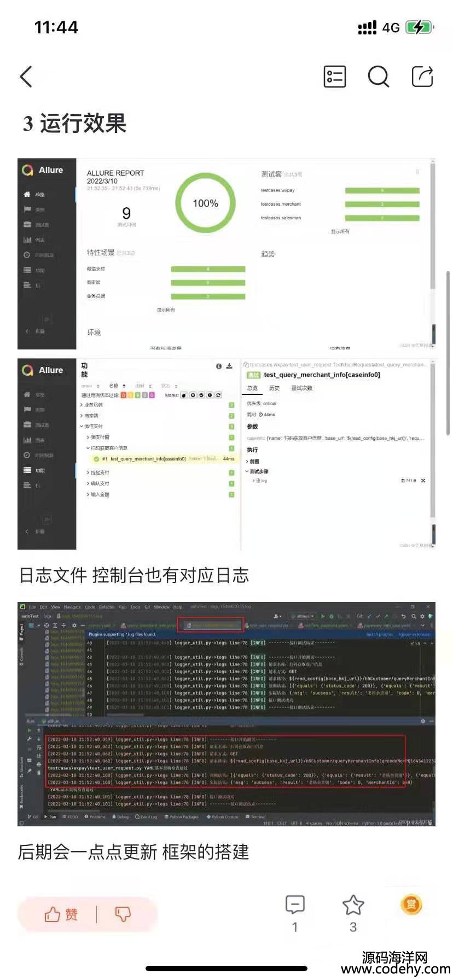Click the green Run arrow in PyCharm toolbar

[x=323, y=616]
